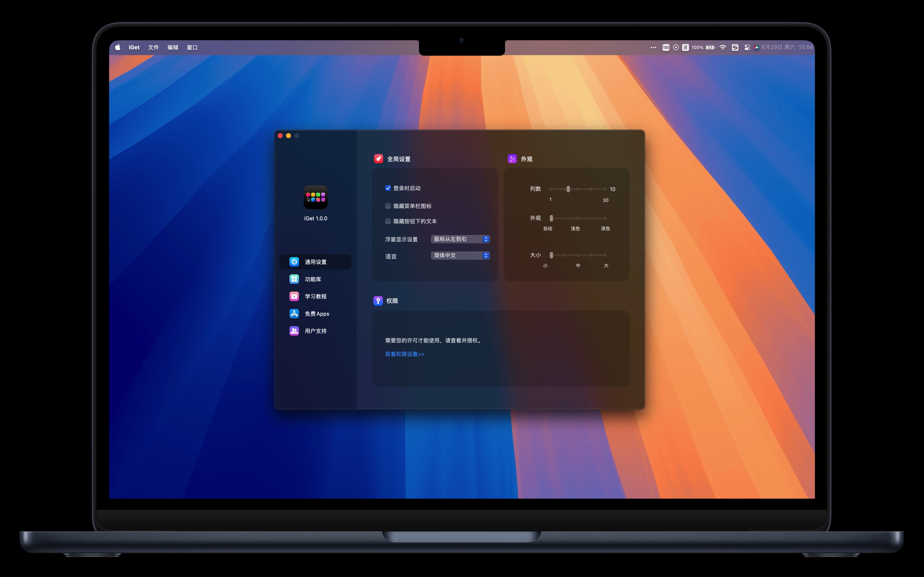Open the 窗口 menu in menu bar
This screenshot has height=577, width=924.
tap(192, 47)
